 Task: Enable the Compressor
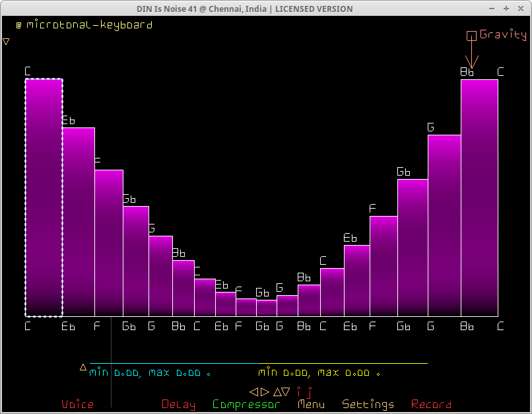[x=246, y=404]
